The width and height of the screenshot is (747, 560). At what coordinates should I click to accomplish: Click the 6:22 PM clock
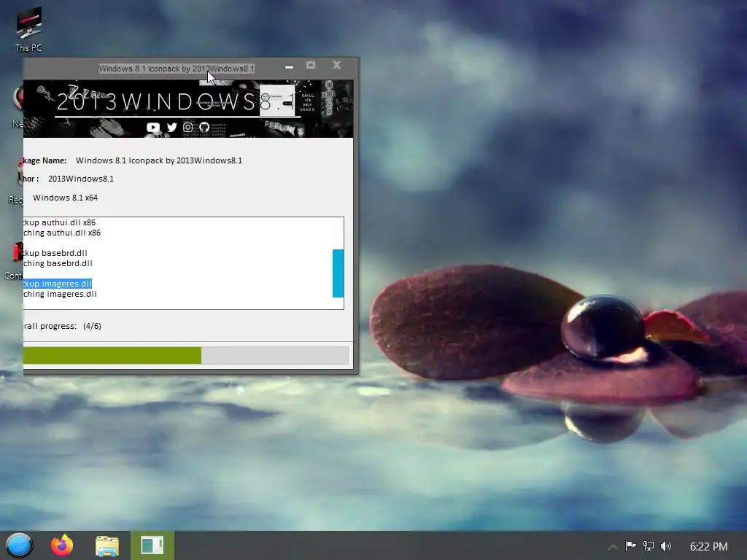[709, 546]
